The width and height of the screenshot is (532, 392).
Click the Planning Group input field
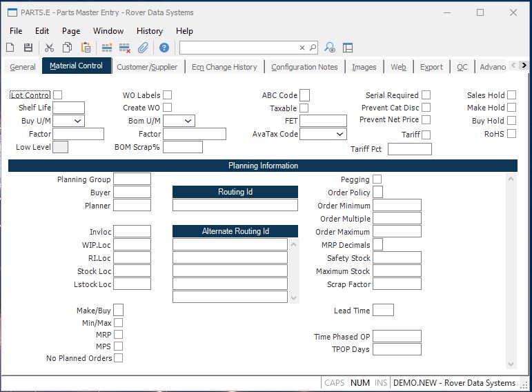click(132, 179)
